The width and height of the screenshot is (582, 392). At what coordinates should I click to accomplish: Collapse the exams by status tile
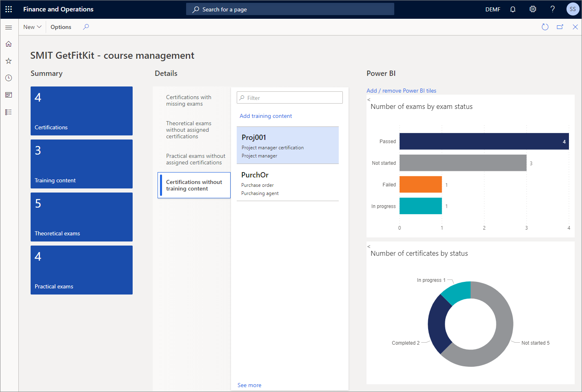(369, 99)
